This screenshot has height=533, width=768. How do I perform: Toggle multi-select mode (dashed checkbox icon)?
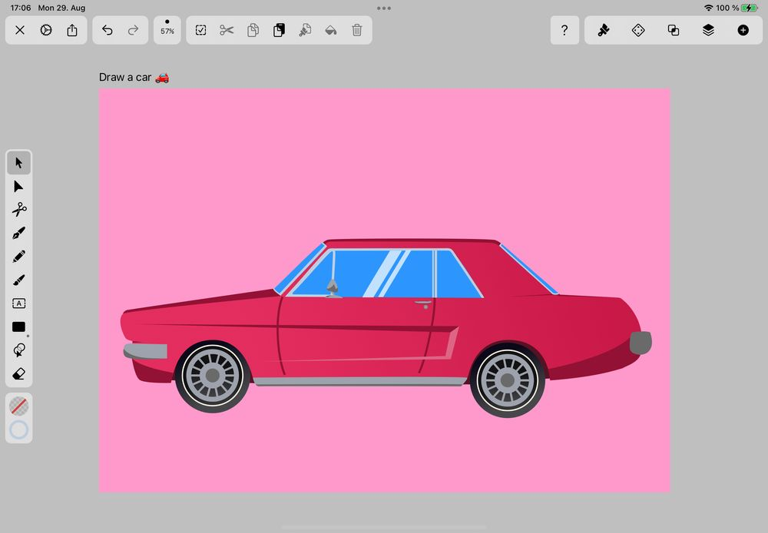point(201,30)
